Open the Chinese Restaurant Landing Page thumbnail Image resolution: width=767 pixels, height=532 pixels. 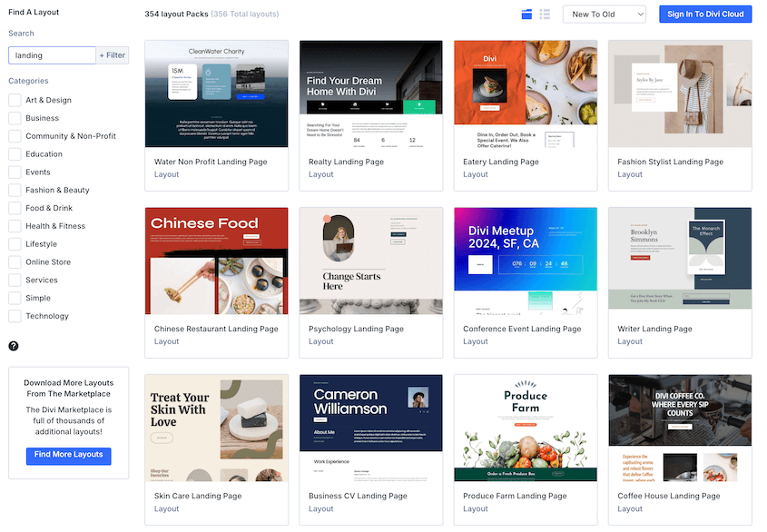[216, 260]
